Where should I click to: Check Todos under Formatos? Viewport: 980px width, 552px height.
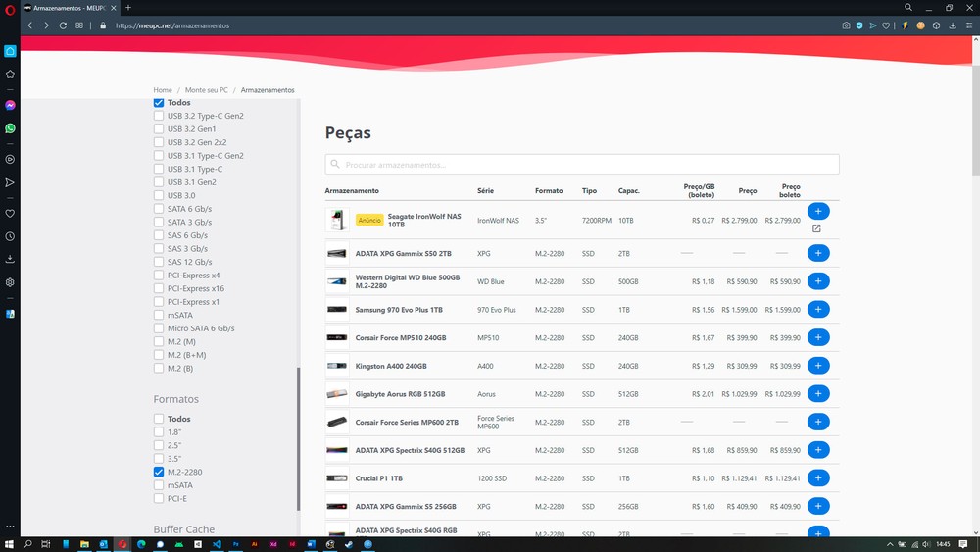click(x=159, y=419)
